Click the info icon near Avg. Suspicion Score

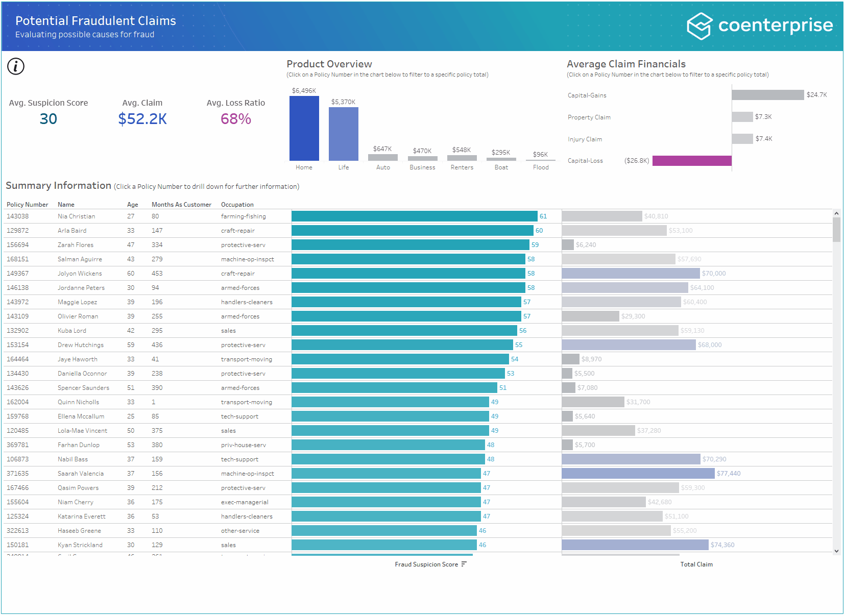(x=15, y=66)
